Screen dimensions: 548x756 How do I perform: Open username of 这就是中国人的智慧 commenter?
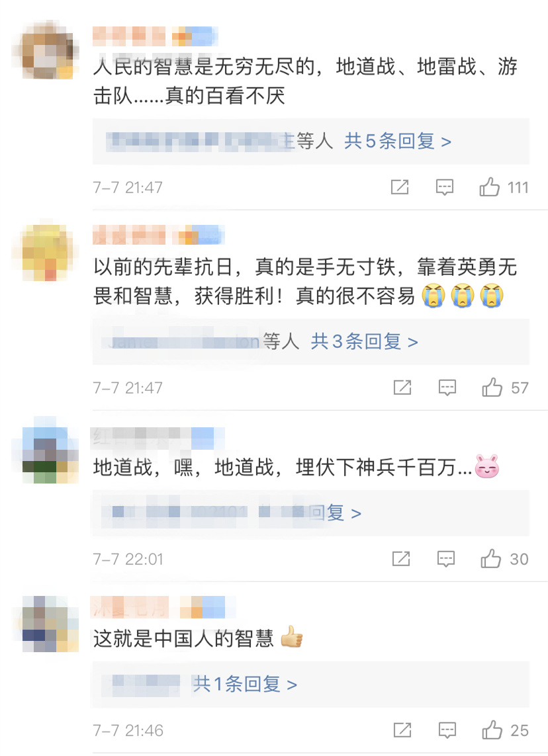click(130, 607)
